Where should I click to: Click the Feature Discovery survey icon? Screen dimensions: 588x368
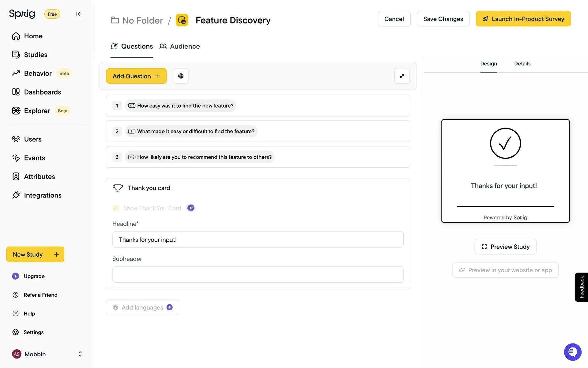coord(182,20)
